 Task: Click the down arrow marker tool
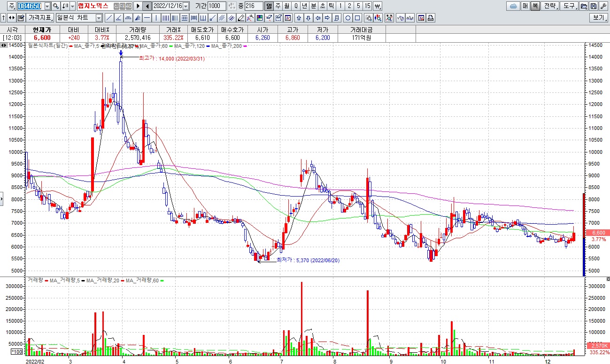(x=308, y=18)
